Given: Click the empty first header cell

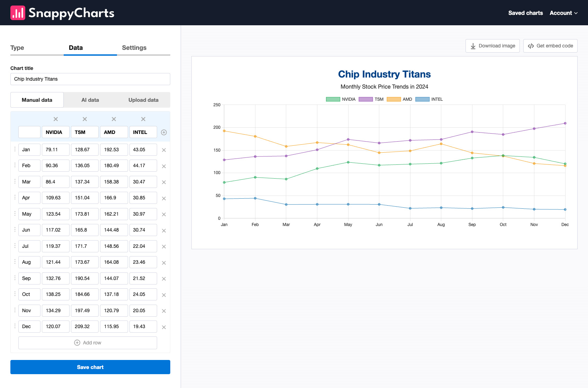Looking at the screenshot, I should click(x=29, y=132).
